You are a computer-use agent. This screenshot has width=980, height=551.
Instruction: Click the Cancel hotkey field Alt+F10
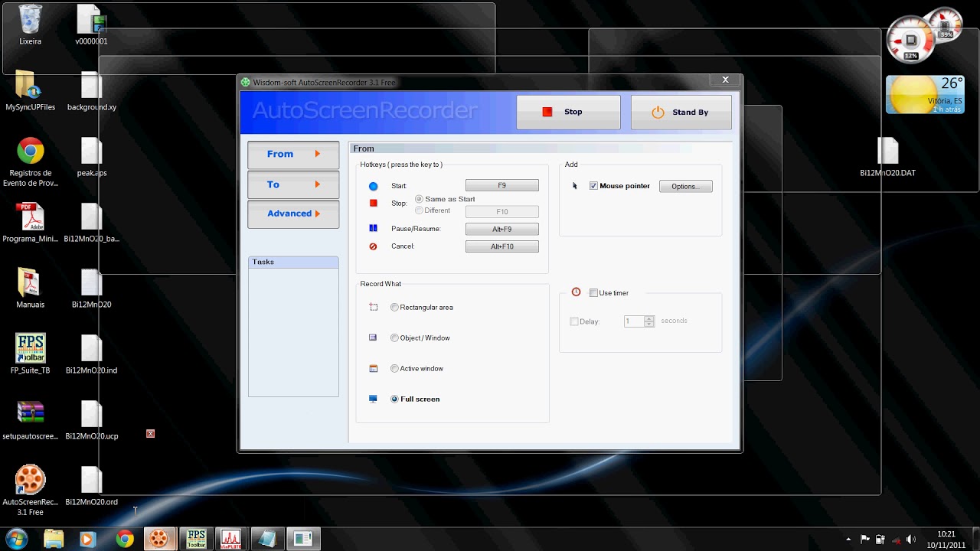click(x=502, y=246)
